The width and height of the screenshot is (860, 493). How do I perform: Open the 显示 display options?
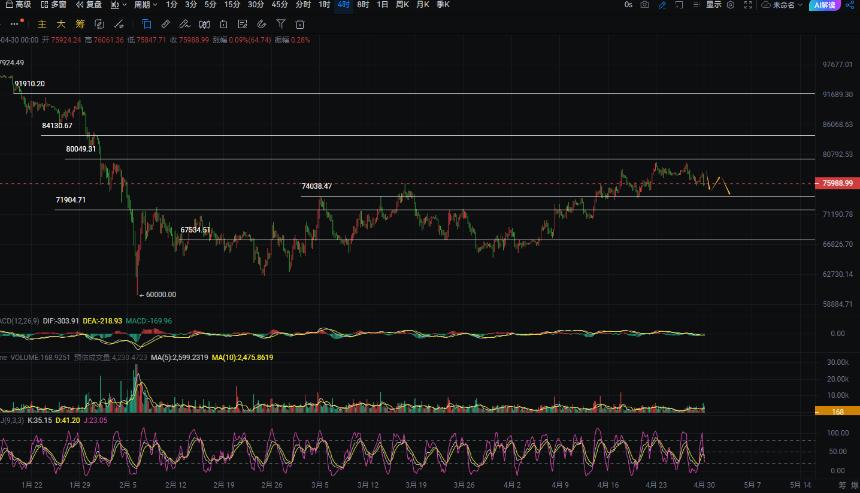714,4
